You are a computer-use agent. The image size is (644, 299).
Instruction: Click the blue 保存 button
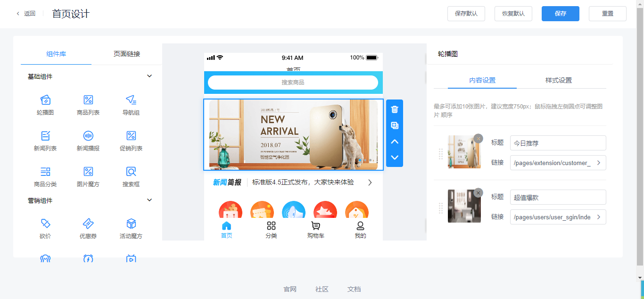pyautogui.click(x=560, y=14)
